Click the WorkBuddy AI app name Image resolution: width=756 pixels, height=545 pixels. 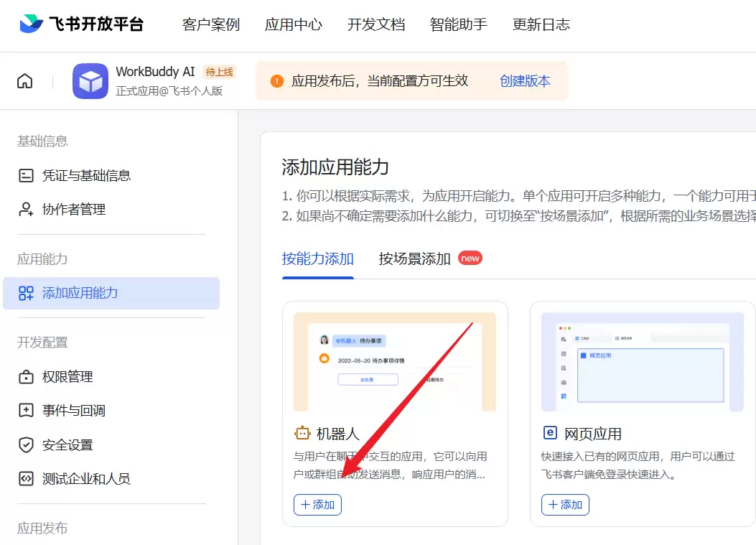coord(155,71)
